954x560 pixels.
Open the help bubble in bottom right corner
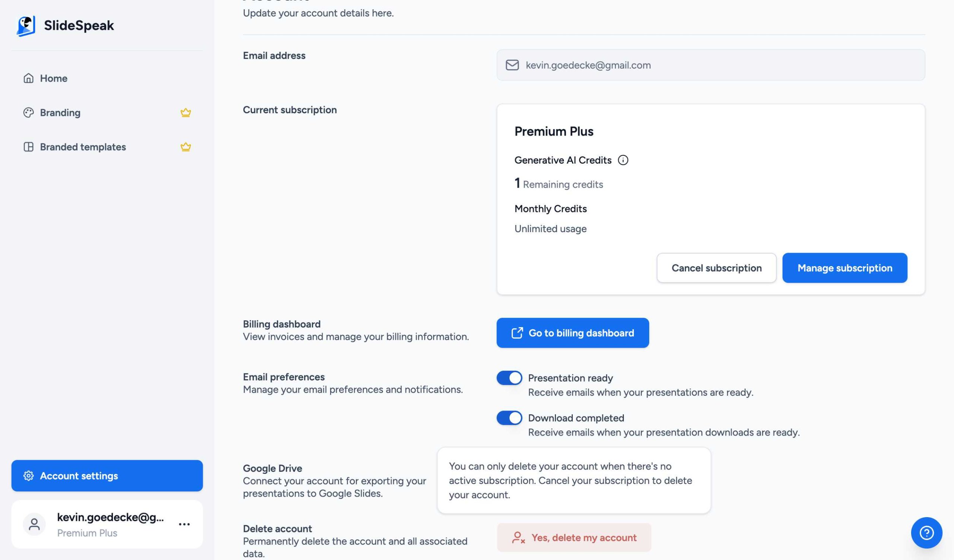(x=926, y=532)
